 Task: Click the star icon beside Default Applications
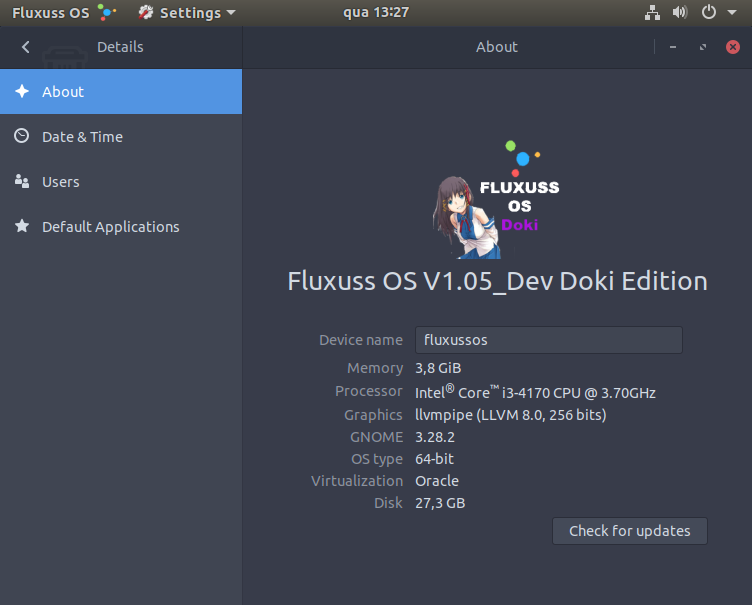pos(22,226)
